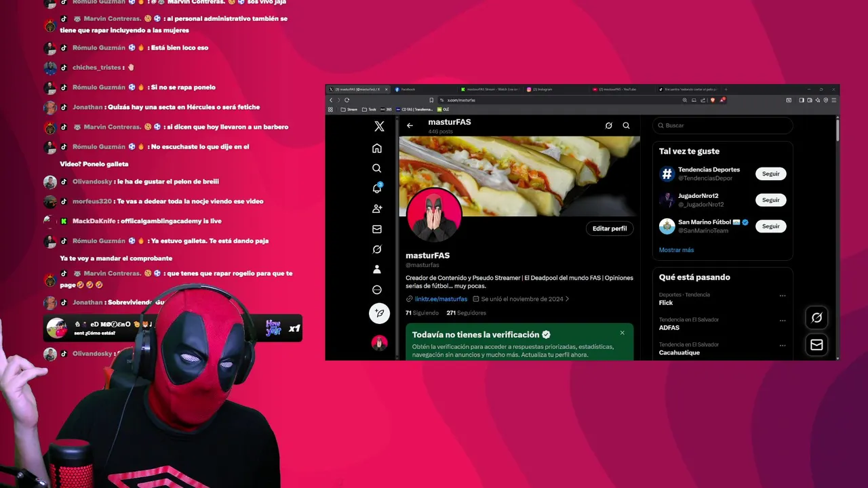868x488 pixels.
Task: Open linktr.ee/masturfas link
Action: click(x=441, y=299)
